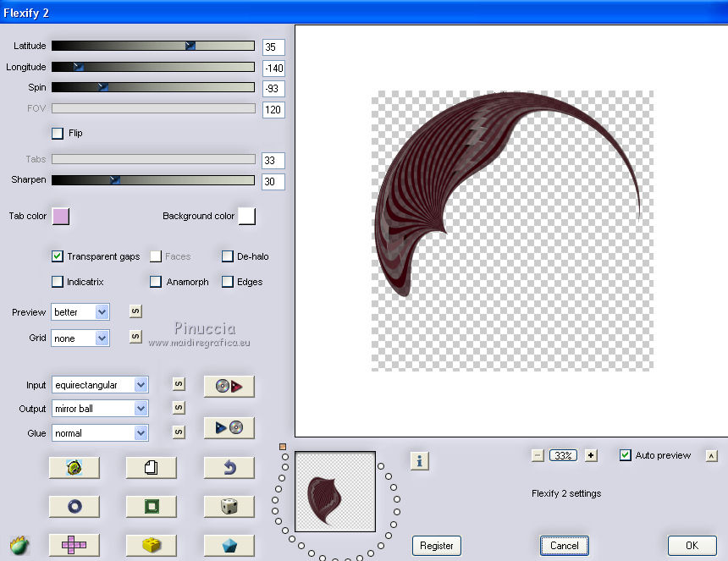Click the large preview image
This screenshot has width=728, height=561.
[x=513, y=231]
